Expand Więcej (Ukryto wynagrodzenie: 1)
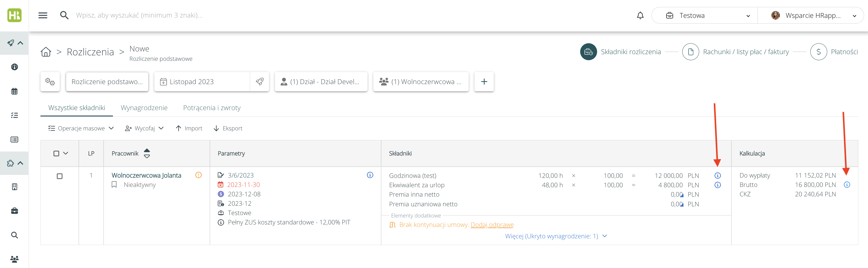 coord(556,236)
